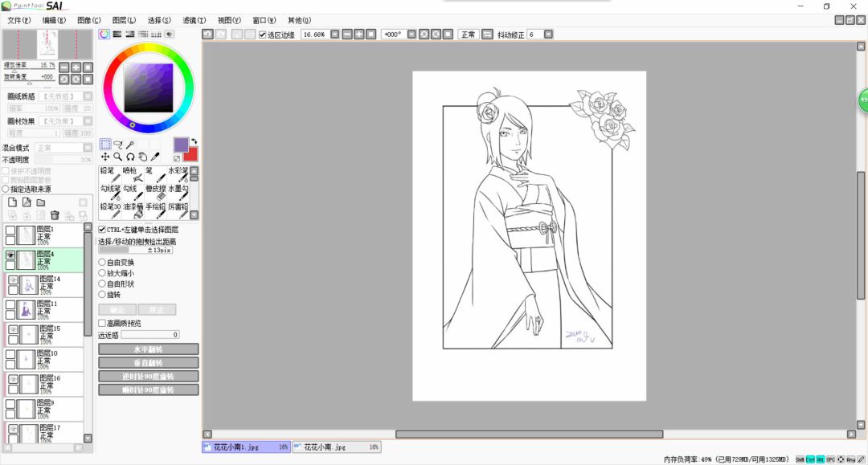
Task: Activate the eyedropper color picker tool
Action: tap(155, 157)
